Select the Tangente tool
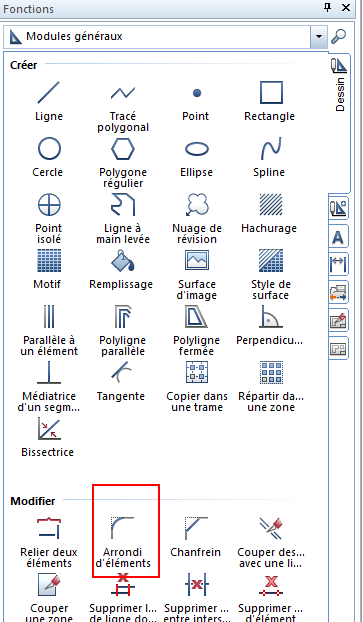 point(121,380)
